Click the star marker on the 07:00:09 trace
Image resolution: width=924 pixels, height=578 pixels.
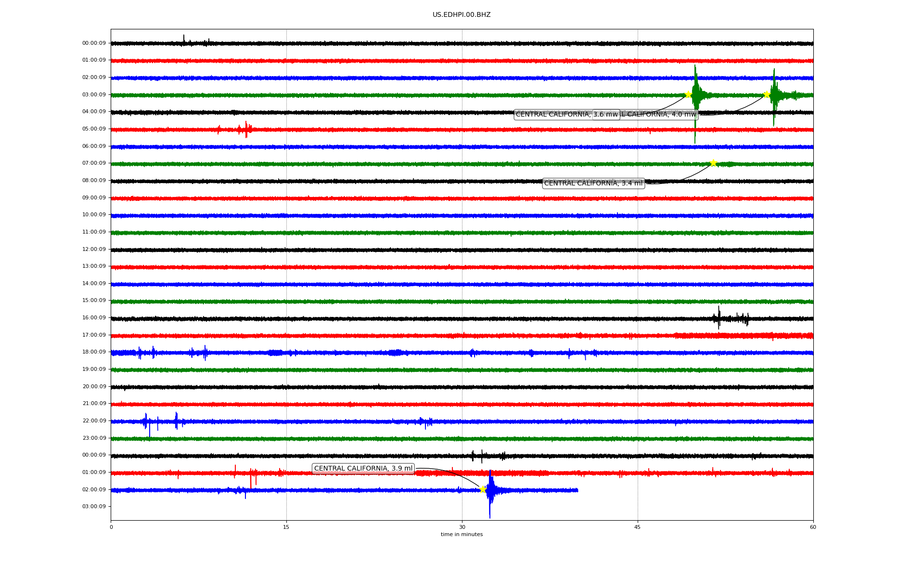pos(713,163)
